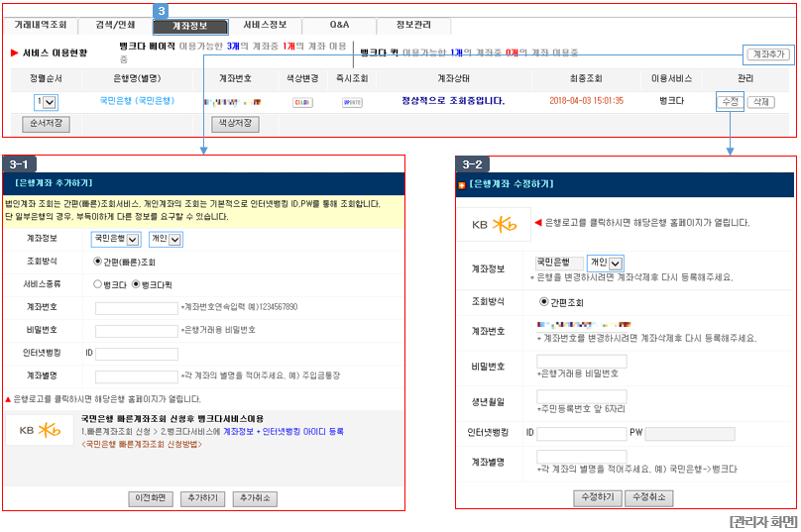Image resolution: width=801 pixels, height=532 pixels.
Task: Click the 추가하기 button
Action: pos(203,499)
